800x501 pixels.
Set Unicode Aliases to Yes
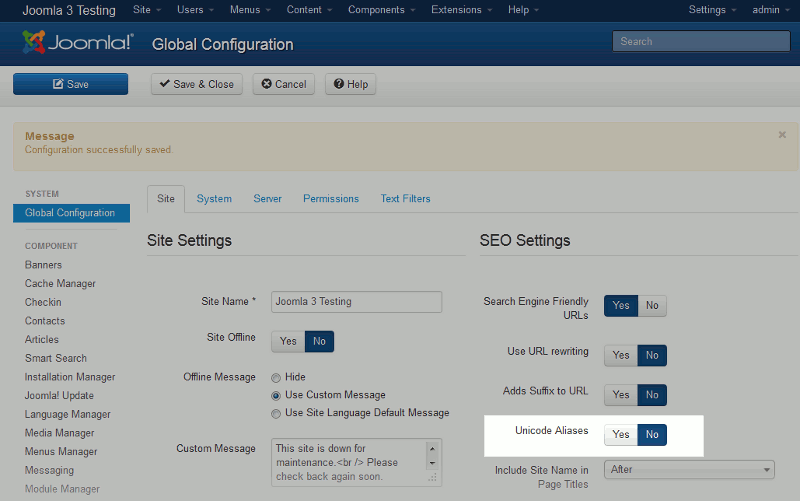tap(620, 434)
